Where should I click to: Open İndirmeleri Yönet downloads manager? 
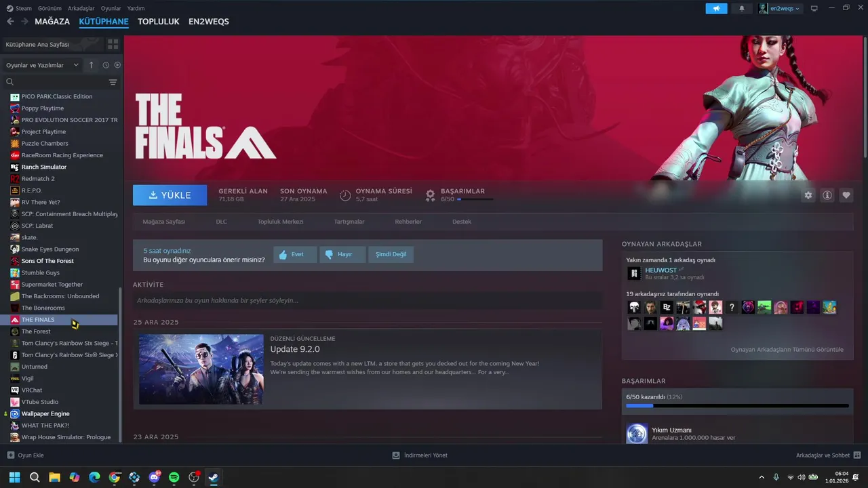420,455
